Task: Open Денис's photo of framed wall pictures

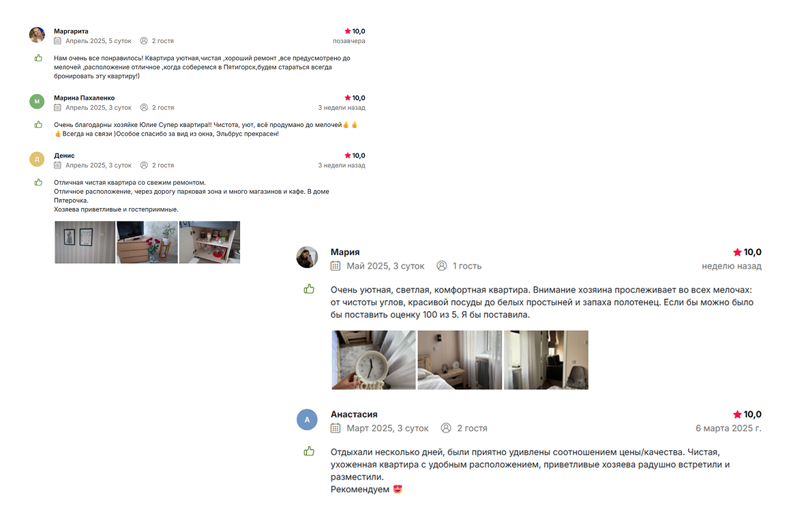Action: click(85, 242)
